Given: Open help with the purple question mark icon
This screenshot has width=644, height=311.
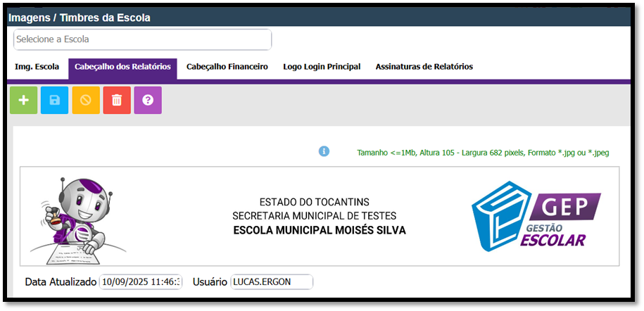Looking at the screenshot, I should 148,100.
